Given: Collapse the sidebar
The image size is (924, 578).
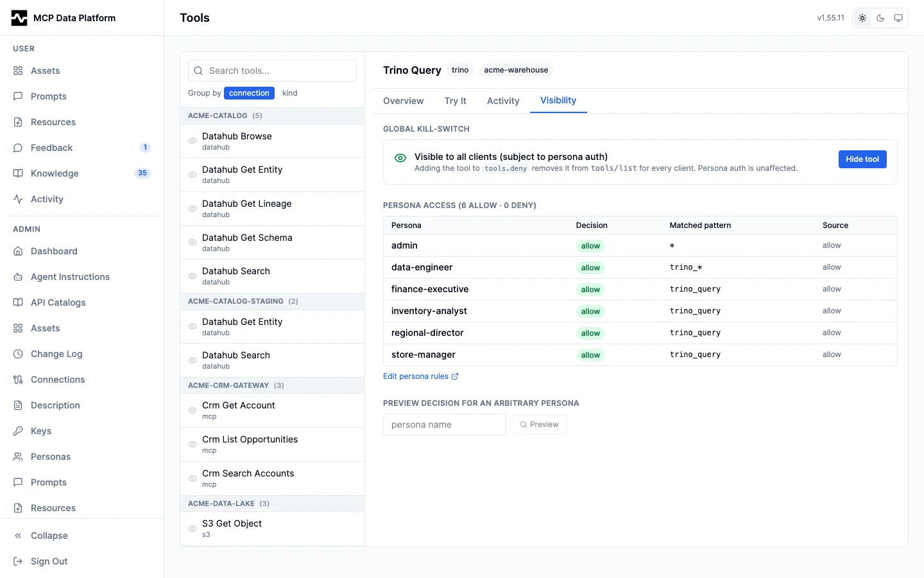Looking at the screenshot, I should tap(81, 536).
